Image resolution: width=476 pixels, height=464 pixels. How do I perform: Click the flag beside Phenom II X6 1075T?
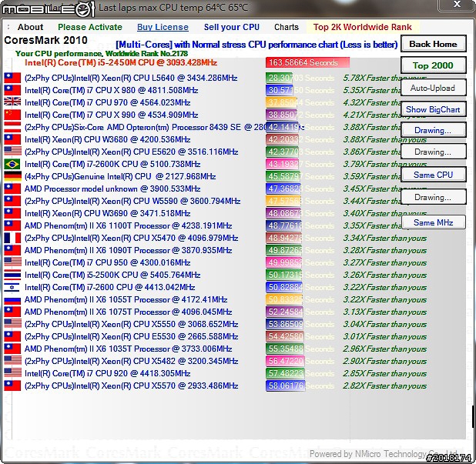(12, 312)
